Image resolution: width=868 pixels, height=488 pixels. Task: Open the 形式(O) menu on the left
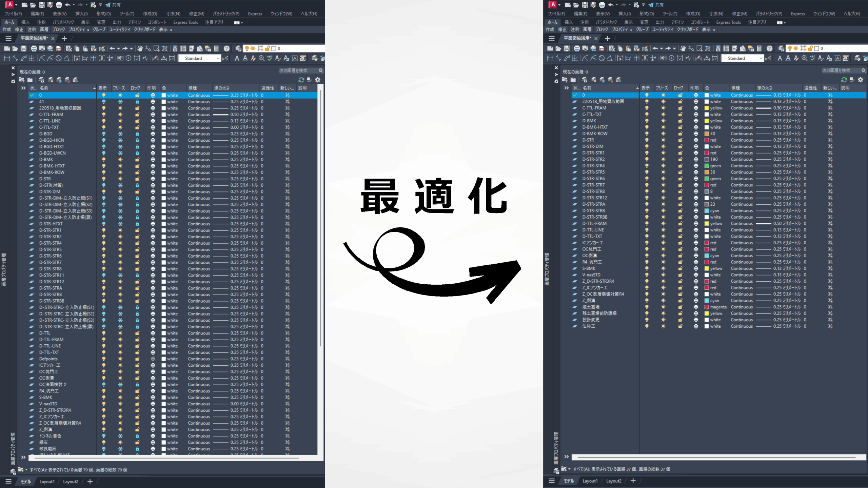(x=103, y=14)
